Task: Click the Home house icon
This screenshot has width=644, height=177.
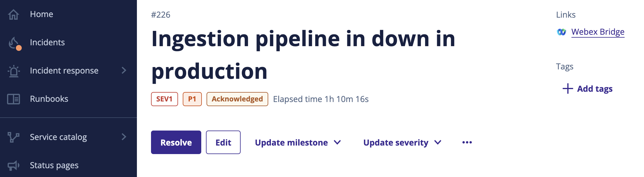Action: 14,14
